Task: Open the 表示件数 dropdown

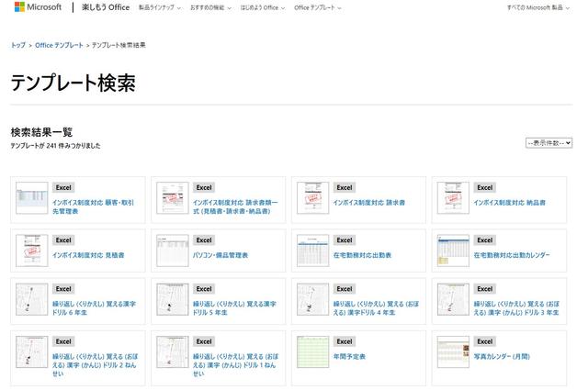Action: pos(548,143)
